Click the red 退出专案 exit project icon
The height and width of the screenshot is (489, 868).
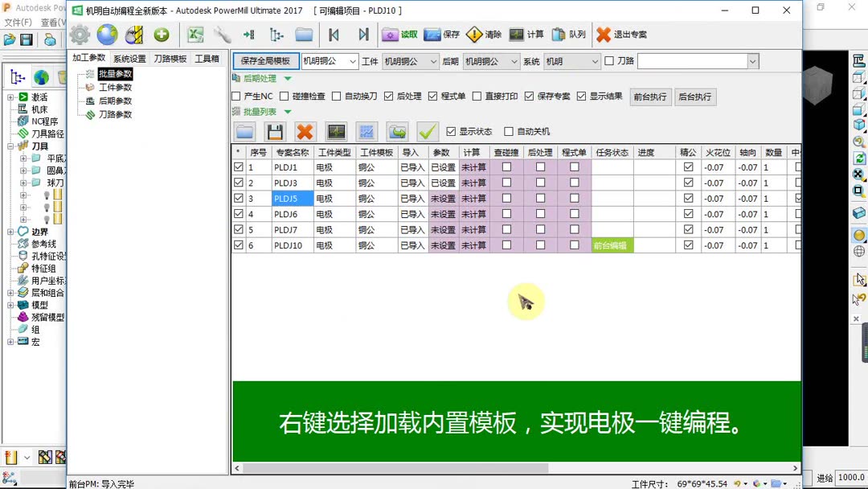604,35
